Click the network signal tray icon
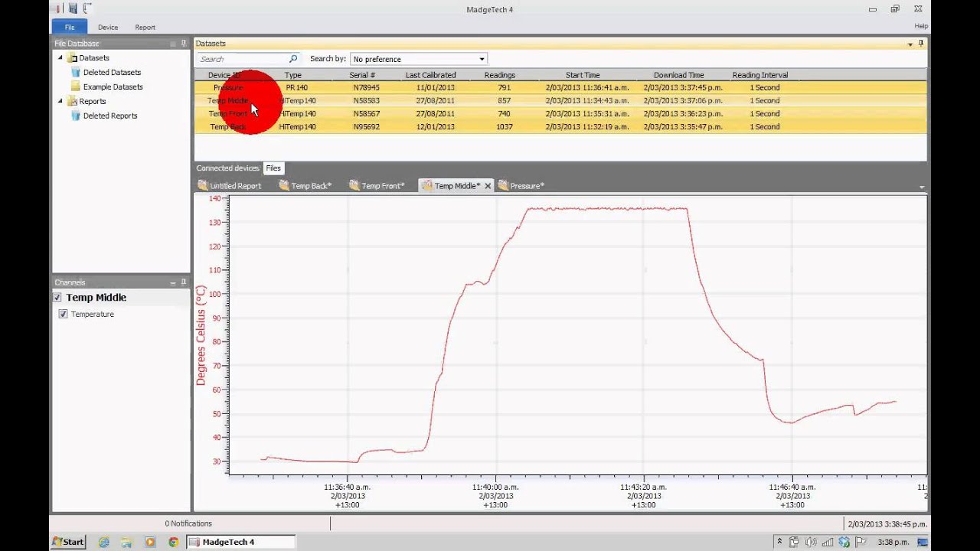 [828, 542]
